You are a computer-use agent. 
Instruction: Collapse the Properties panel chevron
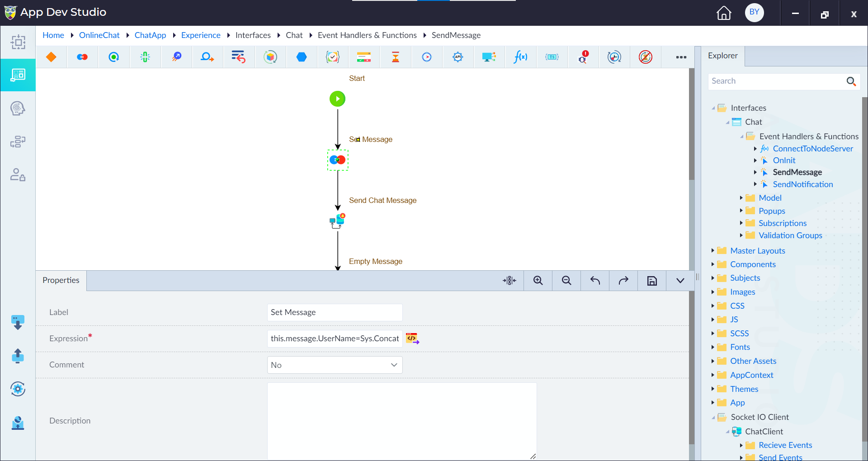[680, 281]
